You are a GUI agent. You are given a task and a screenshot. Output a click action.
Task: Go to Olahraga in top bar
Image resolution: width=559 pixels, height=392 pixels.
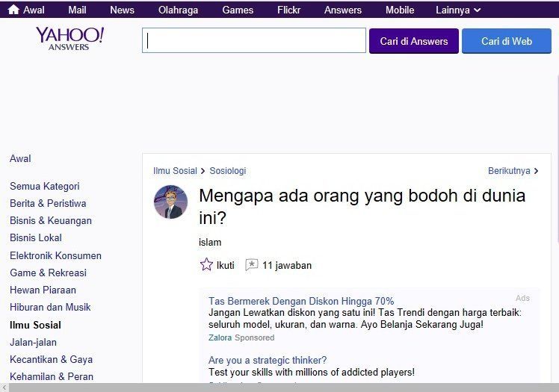coord(179,10)
